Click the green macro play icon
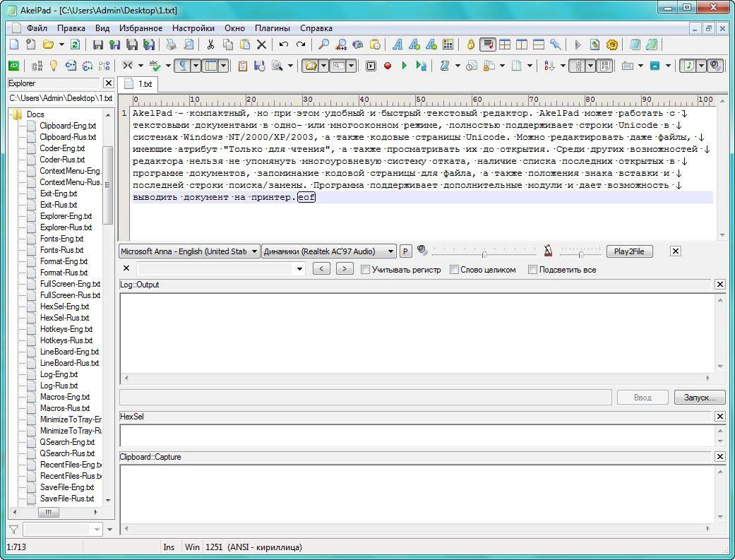This screenshot has width=735, height=560. (x=404, y=66)
